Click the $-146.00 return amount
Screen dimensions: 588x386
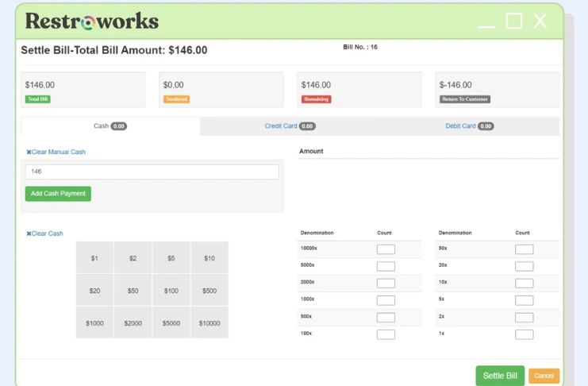point(455,85)
